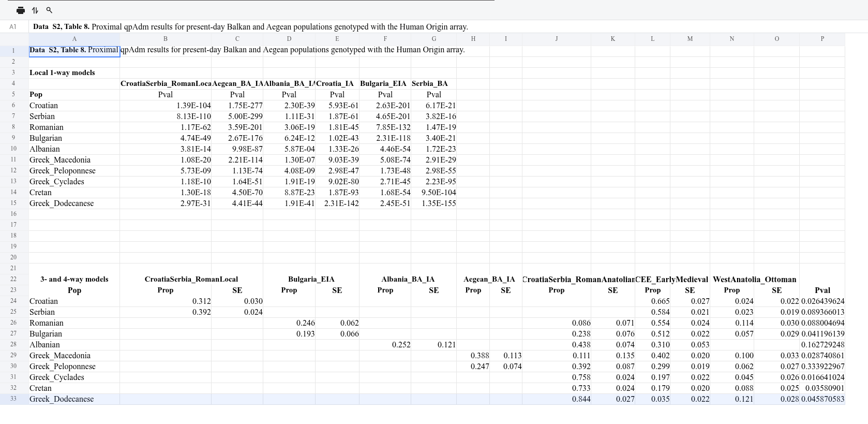Select column P header
This screenshot has width=868, height=424.
[822, 39]
